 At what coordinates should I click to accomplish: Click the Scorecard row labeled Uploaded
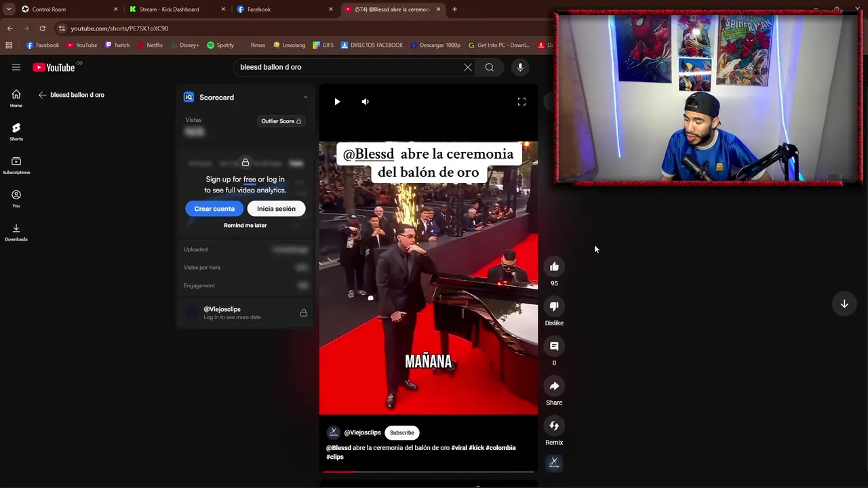point(245,249)
